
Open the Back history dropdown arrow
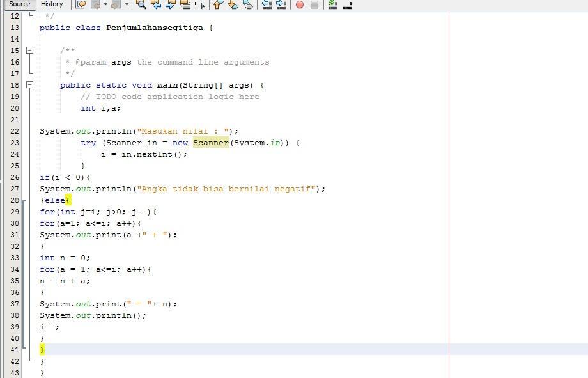coord(105,4)
